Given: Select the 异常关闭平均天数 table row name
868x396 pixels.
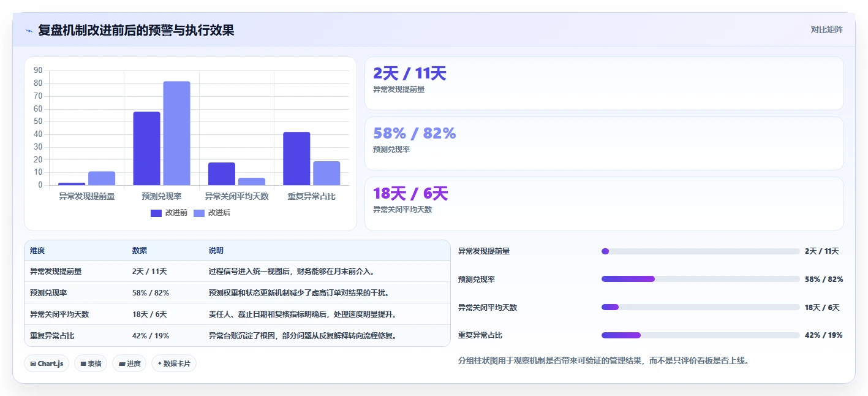Looking at the screenshot, I should coord(59,314).
